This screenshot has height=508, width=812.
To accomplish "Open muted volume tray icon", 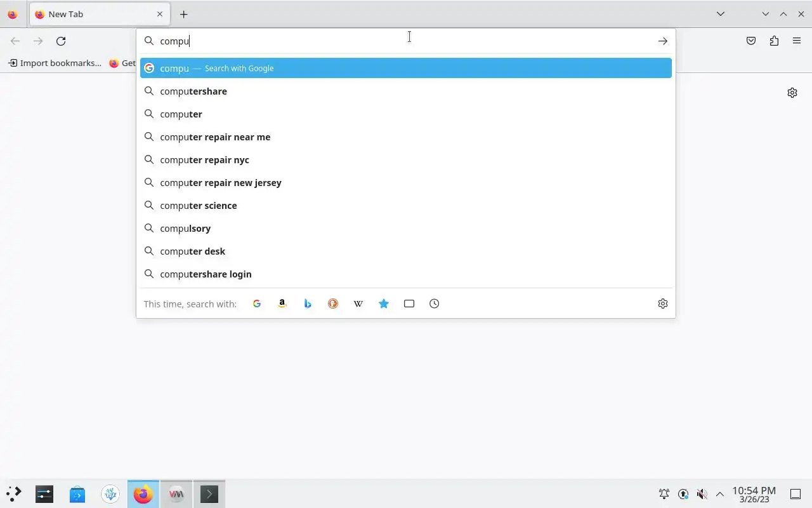I will (x=702, y=494).
